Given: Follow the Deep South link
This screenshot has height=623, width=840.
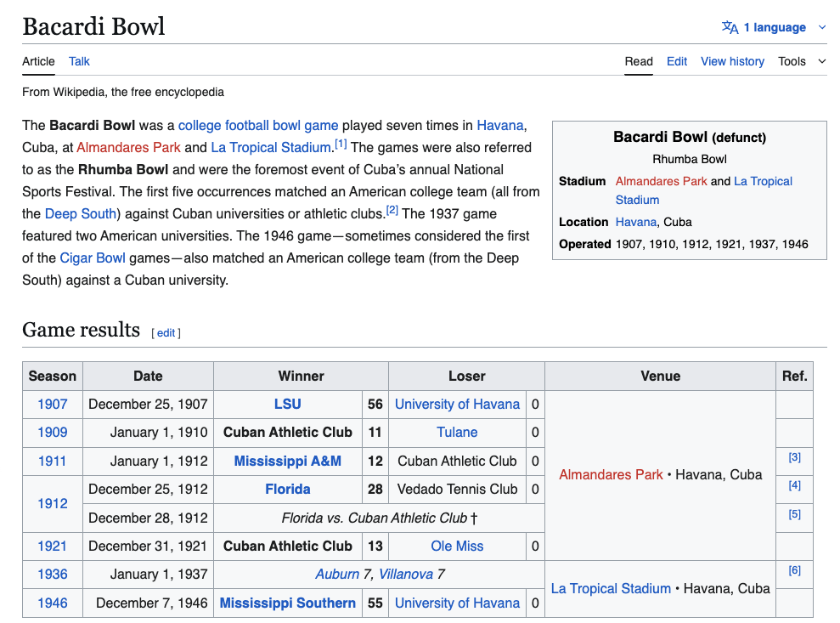Looking at the screenshot, I should (82, 213).
